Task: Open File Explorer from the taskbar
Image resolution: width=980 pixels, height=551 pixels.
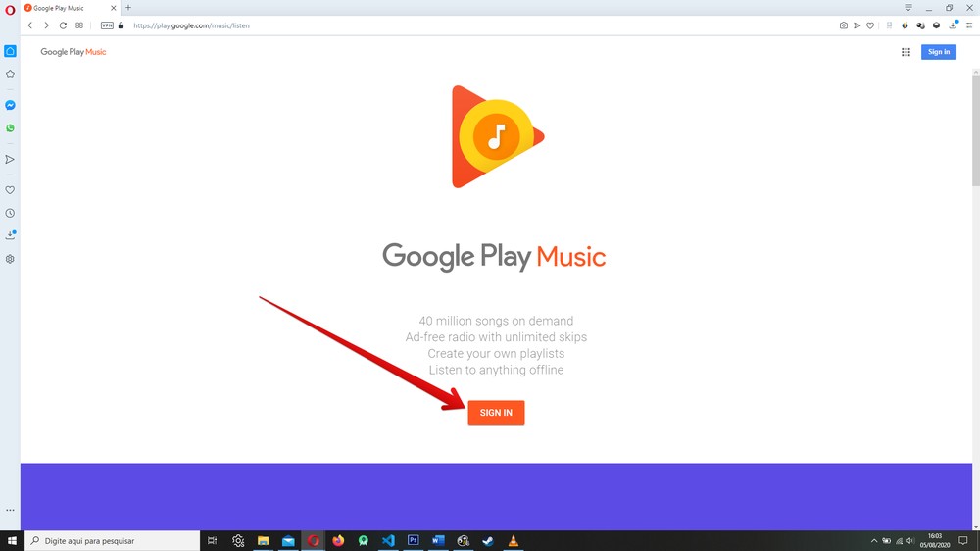Action: [263, 541]
